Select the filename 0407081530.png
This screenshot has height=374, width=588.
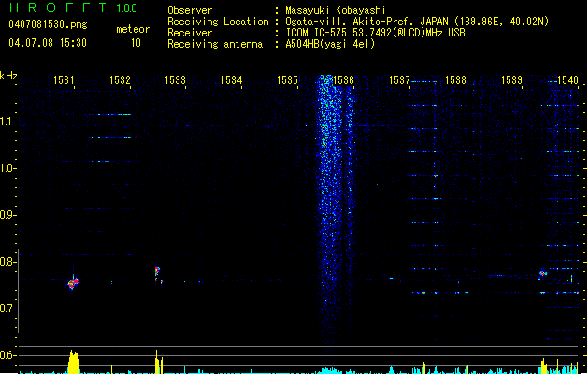pyautogui.click(x=48, y=24)
